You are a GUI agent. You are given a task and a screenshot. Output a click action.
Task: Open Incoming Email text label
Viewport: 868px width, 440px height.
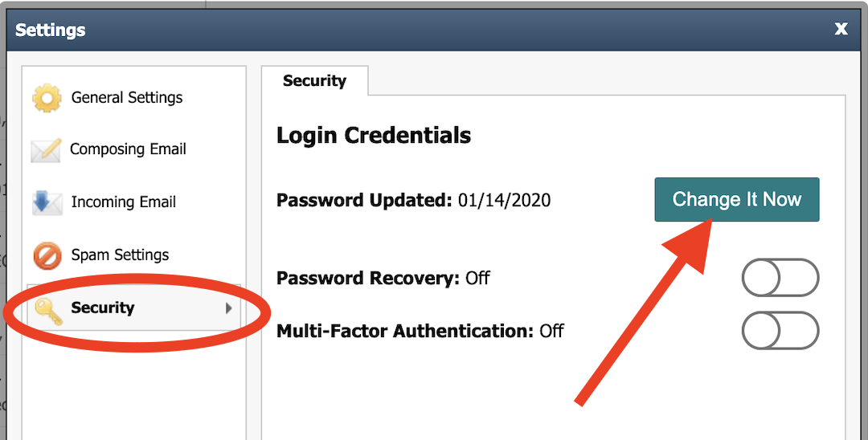tap(124, 202)
